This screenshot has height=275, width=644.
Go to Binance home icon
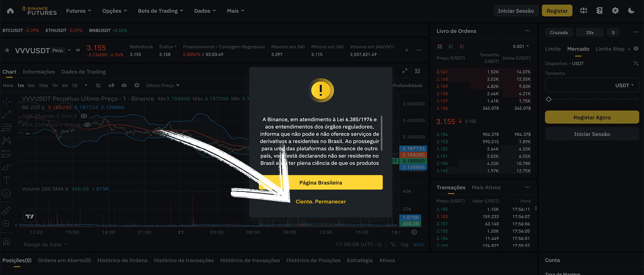[x=10, y=10]
